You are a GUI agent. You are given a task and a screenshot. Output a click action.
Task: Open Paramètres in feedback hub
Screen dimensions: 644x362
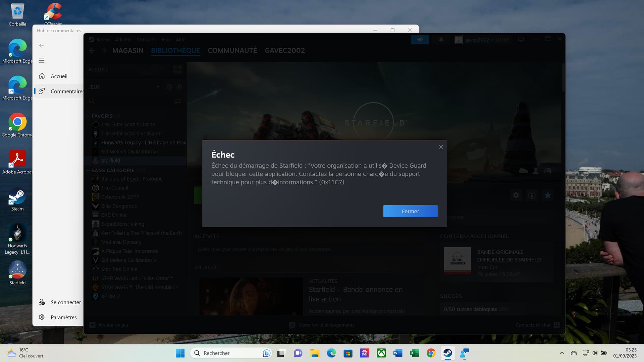point(59,317)
